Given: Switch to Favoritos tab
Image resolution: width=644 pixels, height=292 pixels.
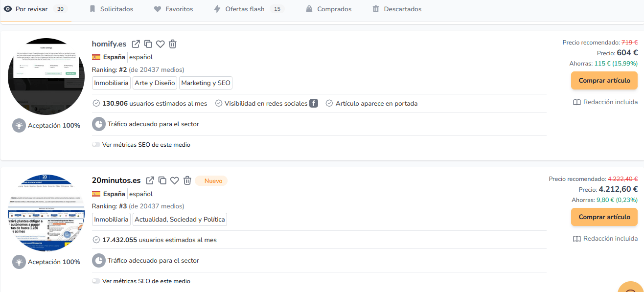Looking at the screenshot, I should [173, 9].
